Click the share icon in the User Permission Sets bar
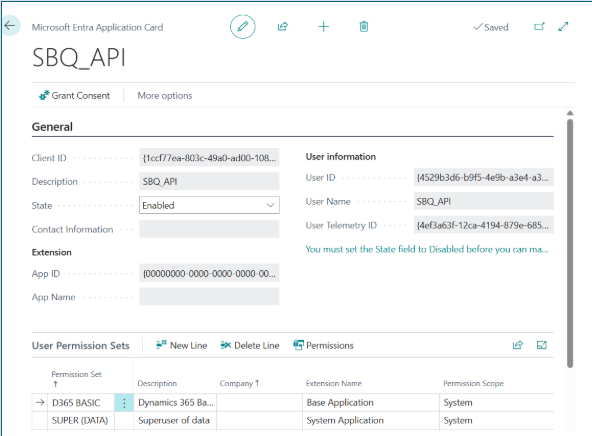 click(x=518, y=345)
